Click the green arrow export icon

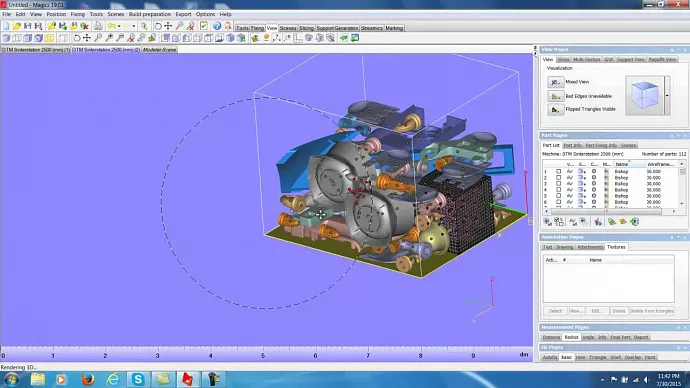[x=344, y=38]
